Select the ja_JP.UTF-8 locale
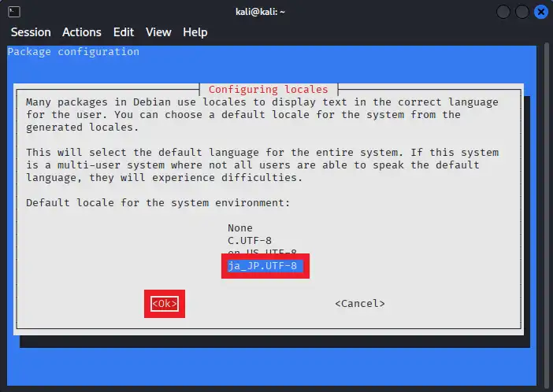Viewport: 553px width, 392px height. pyautogui.click(x=263, y=266)
